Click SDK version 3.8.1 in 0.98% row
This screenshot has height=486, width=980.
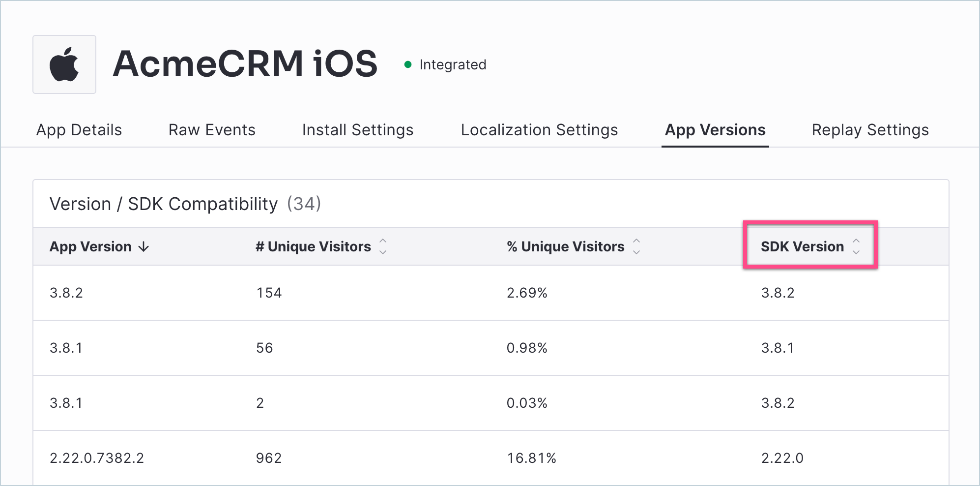pyautogui.click(x=778, y=348)
